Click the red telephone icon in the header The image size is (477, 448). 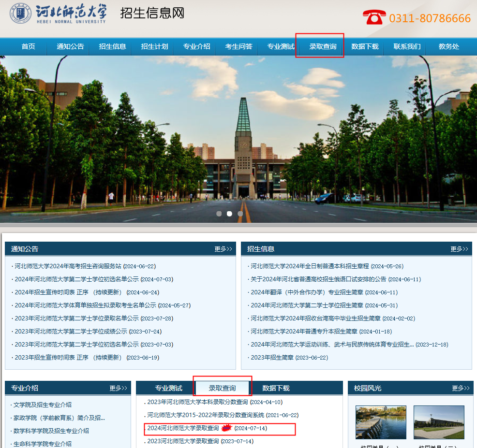[374, 17]
